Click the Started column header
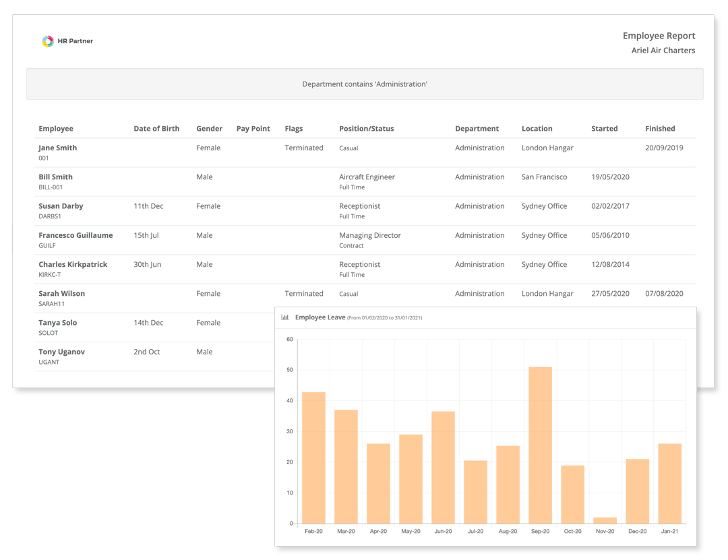This screenshot has height=560, width=728. pos(604,128)
